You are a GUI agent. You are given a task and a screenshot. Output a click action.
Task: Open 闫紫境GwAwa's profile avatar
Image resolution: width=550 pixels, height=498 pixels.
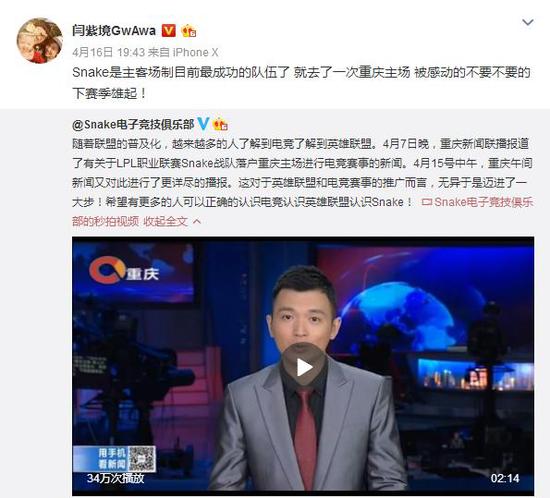click(x=40, y=41)
